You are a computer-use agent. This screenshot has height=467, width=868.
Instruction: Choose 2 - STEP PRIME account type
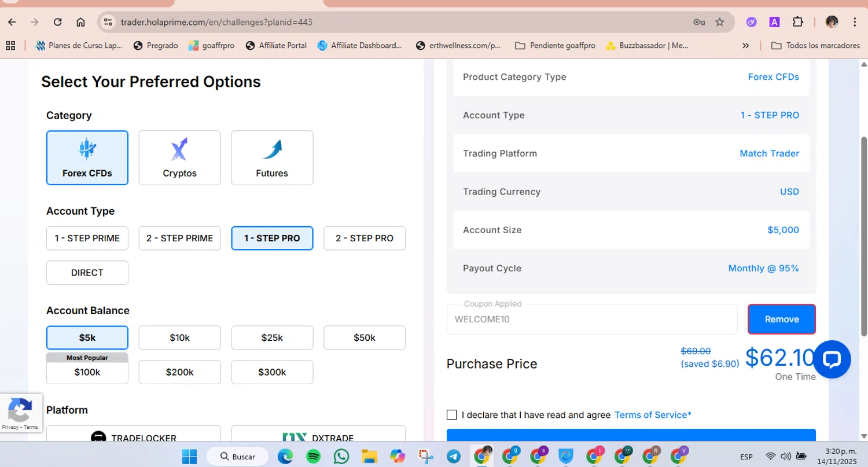pos(179,238)
